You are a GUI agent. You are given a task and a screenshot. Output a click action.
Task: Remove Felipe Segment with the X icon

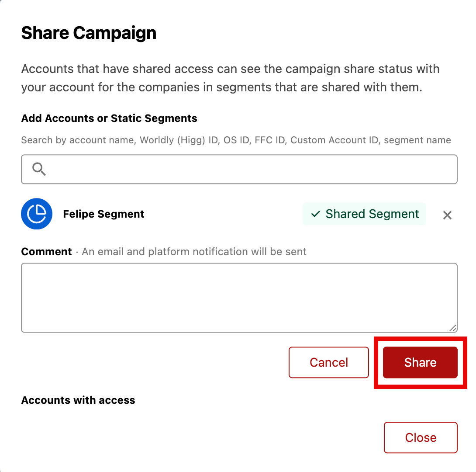(447, 215)
